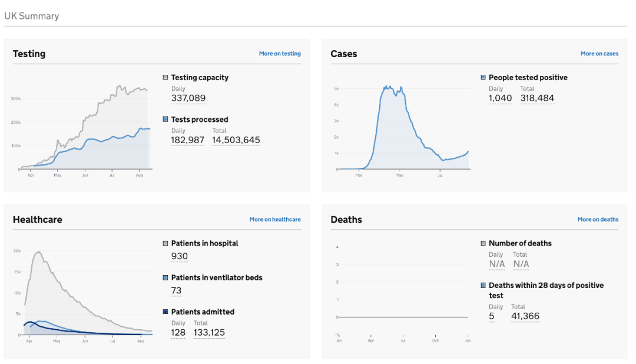
Task: Select the daily testing capacity value 337,089
Action: point(188,98)
